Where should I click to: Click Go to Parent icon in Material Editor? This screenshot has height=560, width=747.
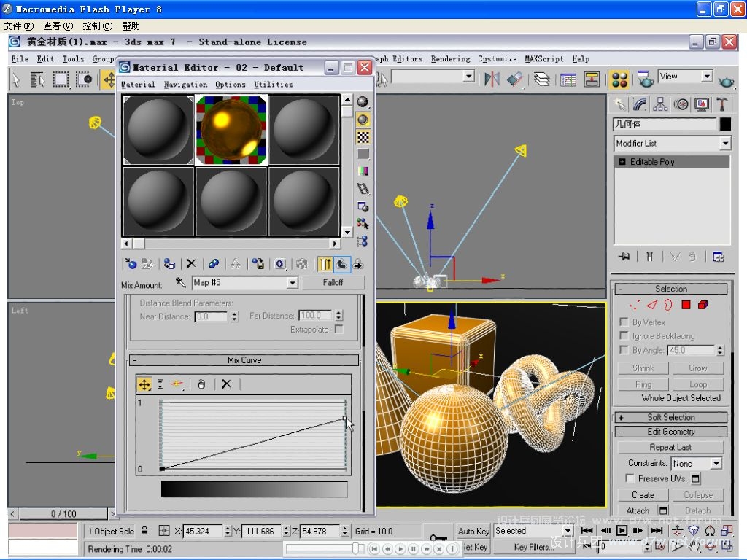click(x=341, y=264)
